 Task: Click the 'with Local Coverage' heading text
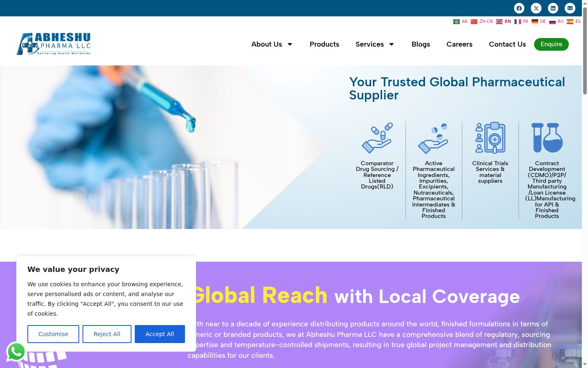(427, 296)
